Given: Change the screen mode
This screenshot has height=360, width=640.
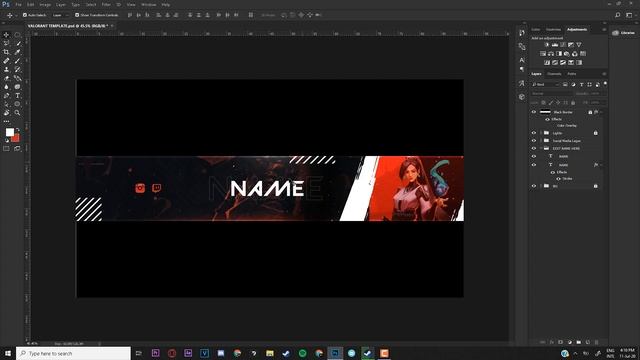Looking at the screenshot, I should (18, 149).
